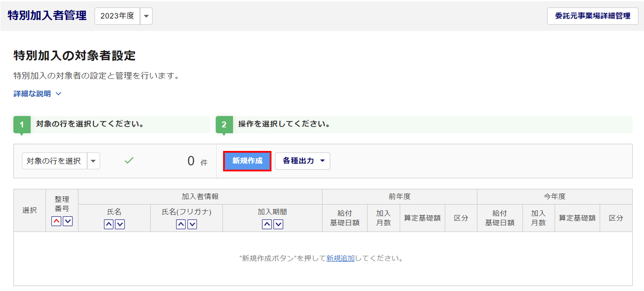Sort 加入期間 column ascending
This screenshot has width=644, height=291.
pos(267,224)
